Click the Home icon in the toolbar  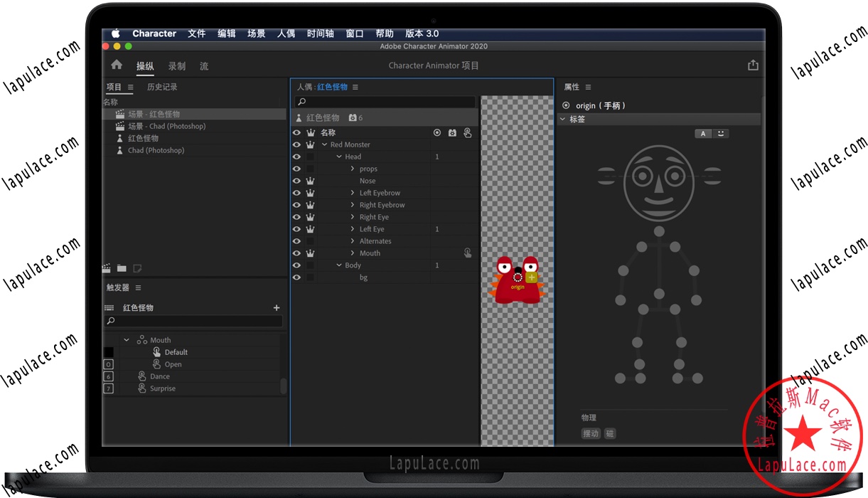pyautogui.click(x=116, y=65)
